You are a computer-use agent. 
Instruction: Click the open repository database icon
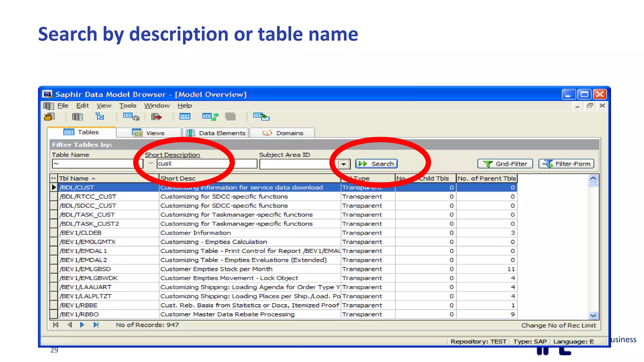click(49, 117)
